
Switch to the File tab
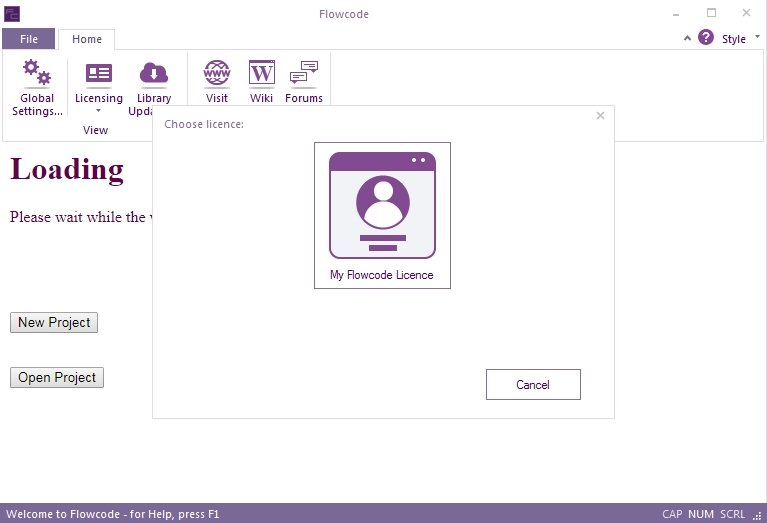click(29, 39)
